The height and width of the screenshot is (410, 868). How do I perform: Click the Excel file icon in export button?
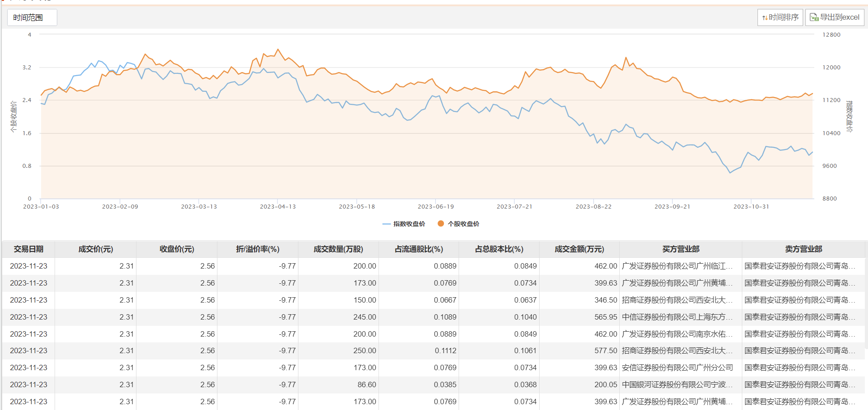(814, 17)
